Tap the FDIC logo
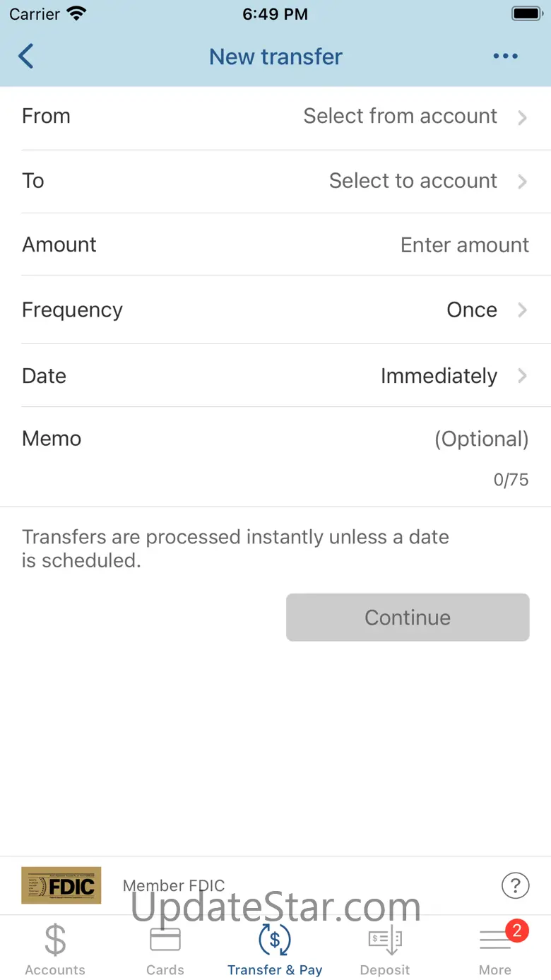Image resolution: width=551 pixels, height=980 pixels. tap(61, 885)
